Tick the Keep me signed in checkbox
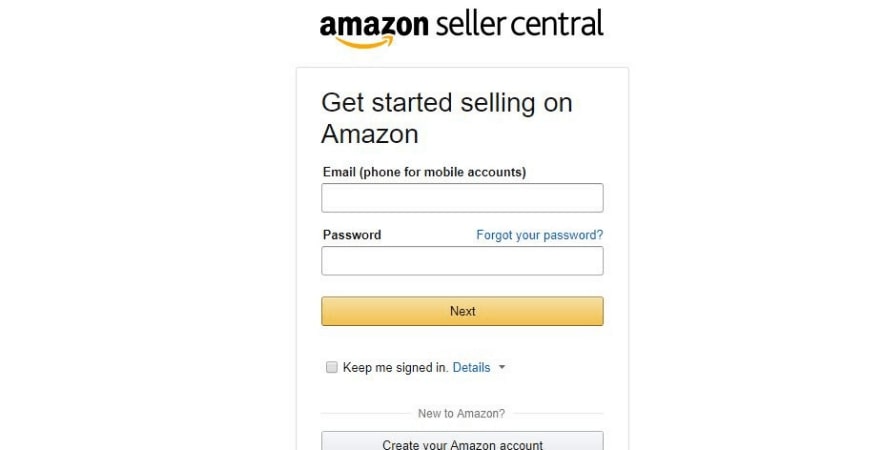880x450 pixels. [x=332, y=367]
